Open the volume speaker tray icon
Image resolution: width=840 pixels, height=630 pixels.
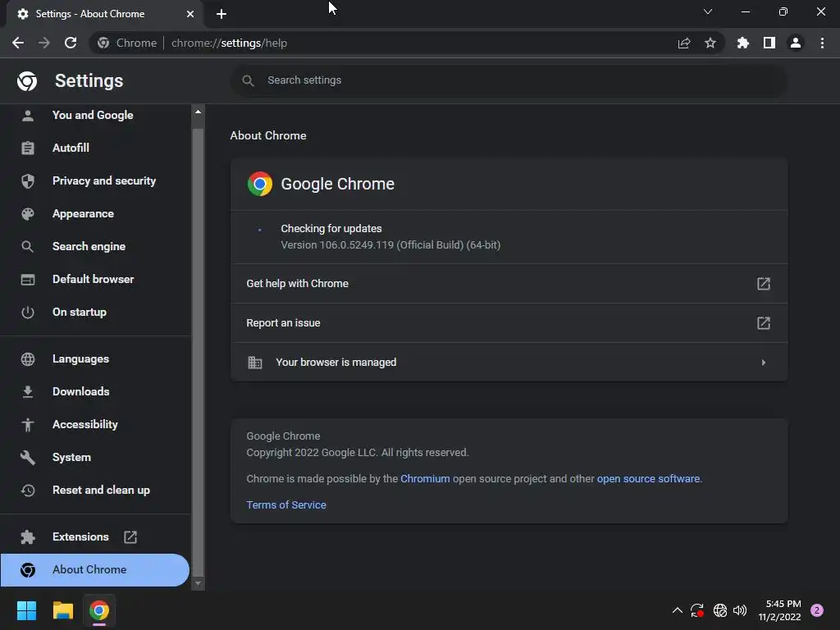tap(740, 610)
